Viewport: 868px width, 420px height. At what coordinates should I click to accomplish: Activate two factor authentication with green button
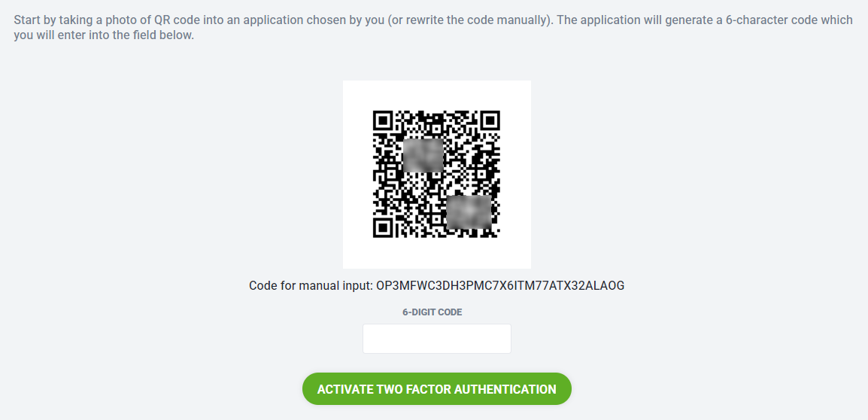click(x=437, y=389)
